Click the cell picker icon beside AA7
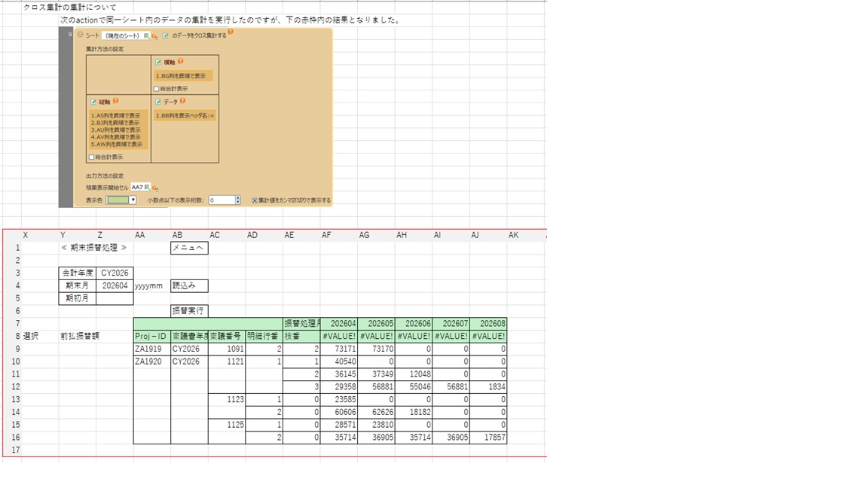The height and width of the screenshot is (488, 868). 148,187
